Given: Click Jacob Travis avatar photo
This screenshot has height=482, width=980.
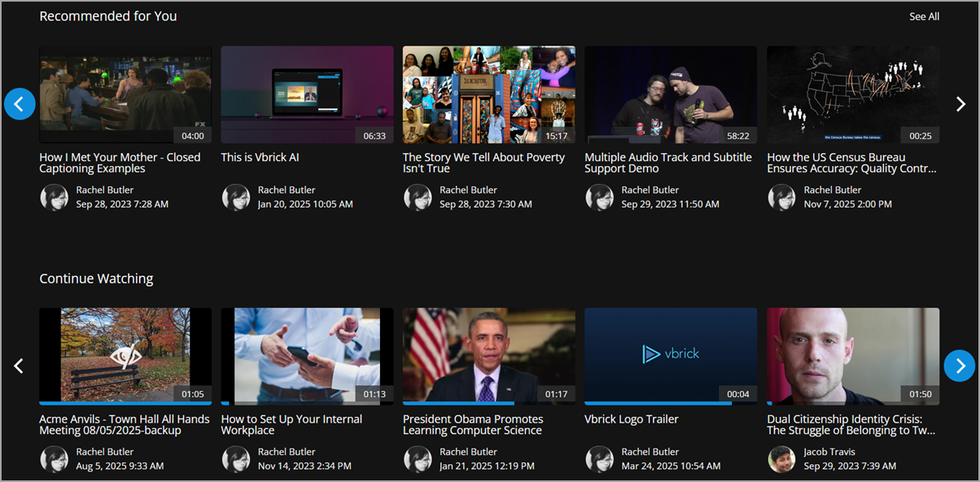Looking at the screenshot, I should (781, 459).
